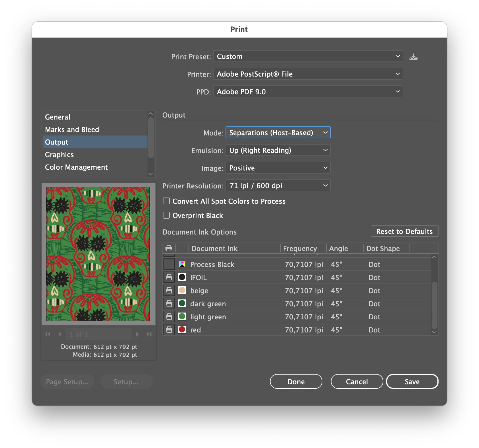Screen dimensions: 479x448
Task: Click dark green Dot shape value
Action: click(374, 304)
